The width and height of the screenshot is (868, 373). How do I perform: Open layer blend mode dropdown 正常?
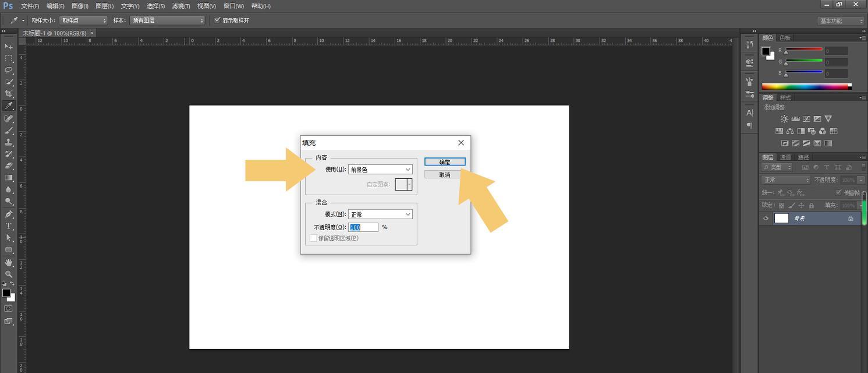click(786, 180)
